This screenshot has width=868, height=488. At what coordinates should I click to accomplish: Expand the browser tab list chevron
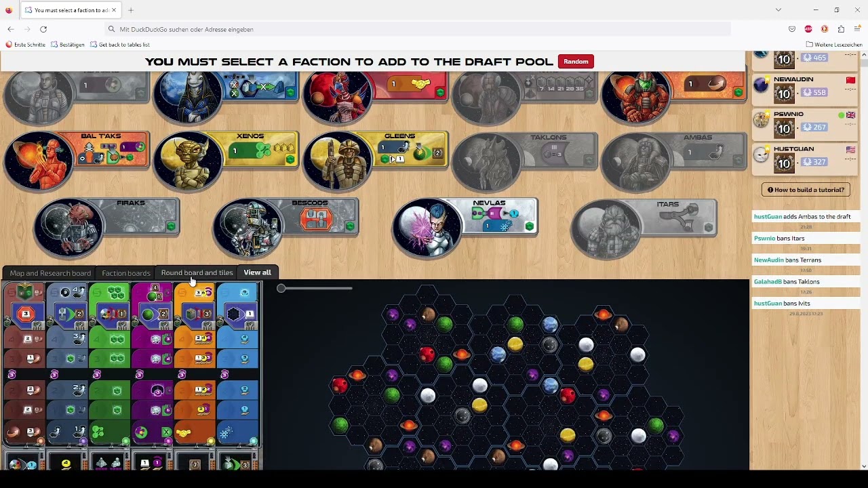tap(778, 10)
